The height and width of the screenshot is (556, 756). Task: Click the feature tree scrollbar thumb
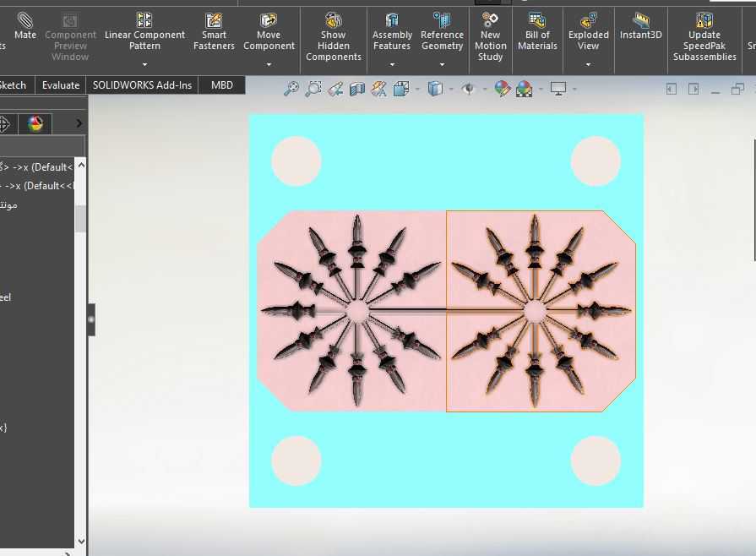80,219
